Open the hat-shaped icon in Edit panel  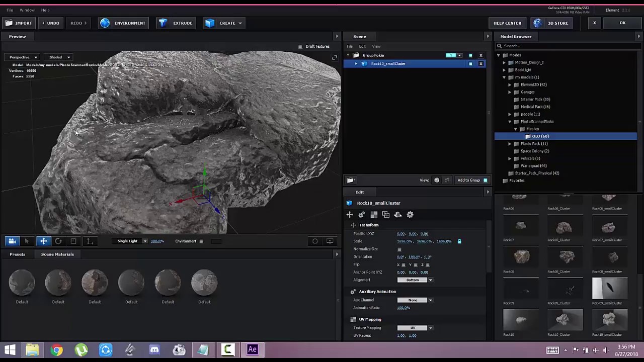398,215
